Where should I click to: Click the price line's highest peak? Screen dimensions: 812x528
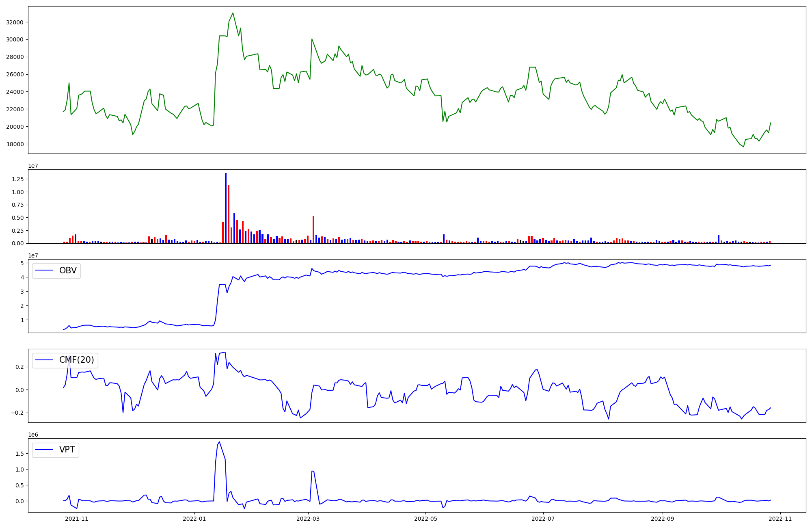tap(233, 13)
